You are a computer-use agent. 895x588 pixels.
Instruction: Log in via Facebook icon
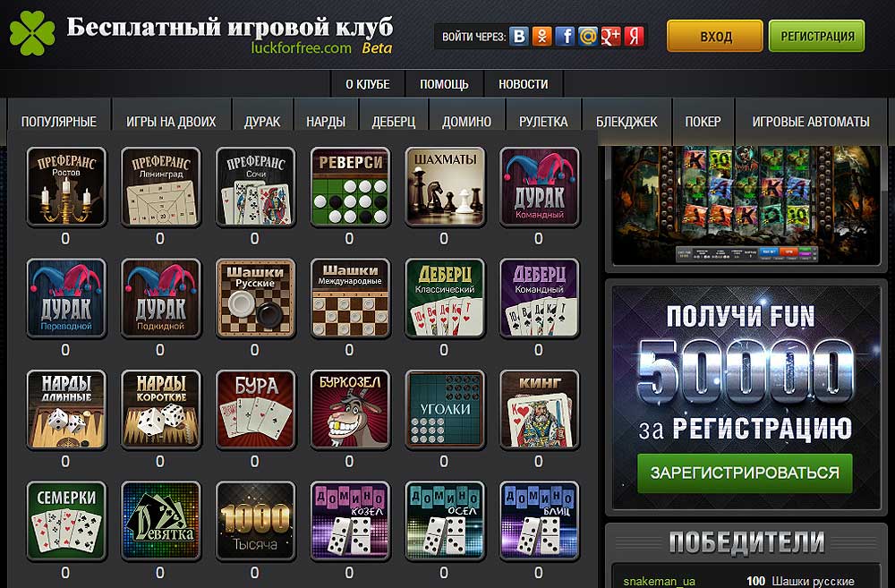coord(565,37)
